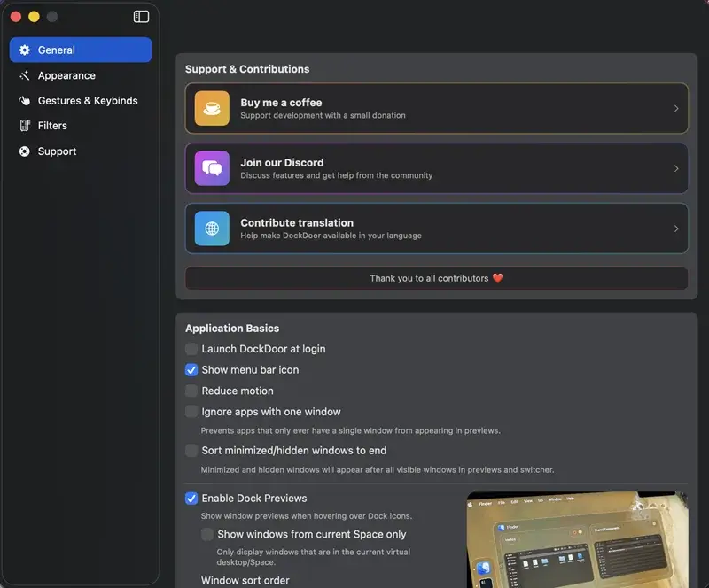The height and width of the screenshot is (588, 709).
Task: Click the purple Discord chat icon
Action: point(212,168)
